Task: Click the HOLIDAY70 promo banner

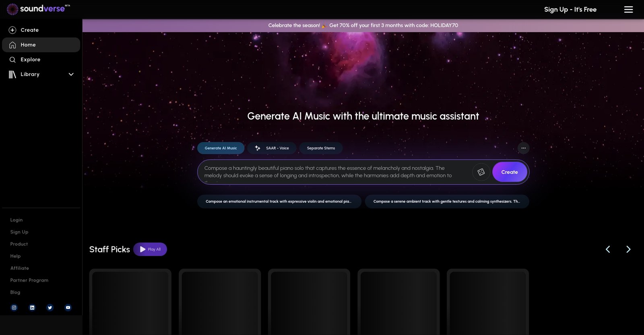Action: click(363, 25)
